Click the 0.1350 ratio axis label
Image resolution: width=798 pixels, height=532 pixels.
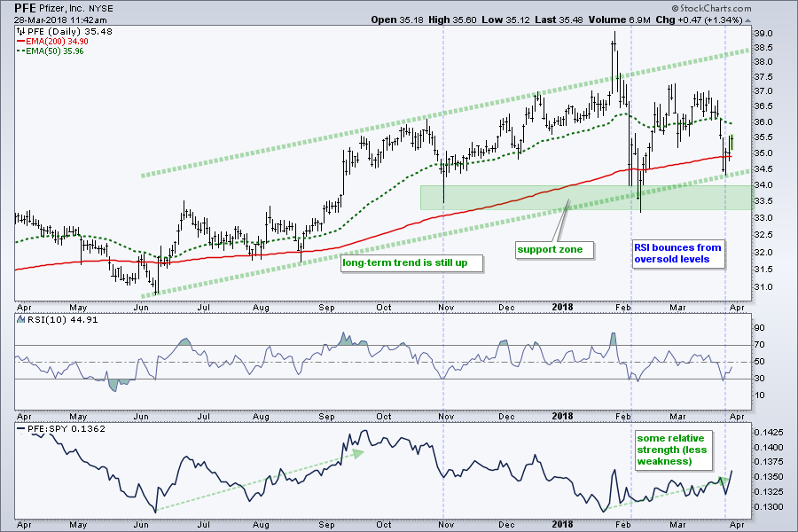(769, 477)
